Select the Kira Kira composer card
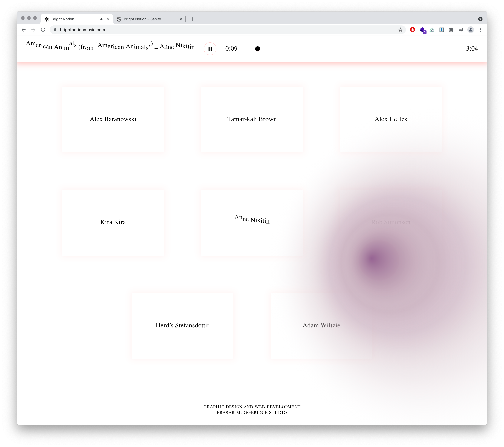Screen dimensions: 504x447 click(113, 222)
